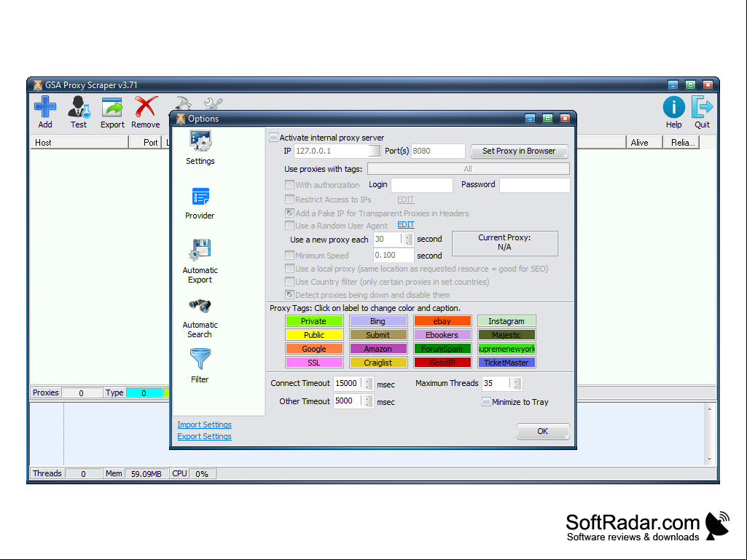Image resolution: width=747 pixels, height=560 pixels.
Task: Click the GoodIP tag label
Action: point(442,363)
